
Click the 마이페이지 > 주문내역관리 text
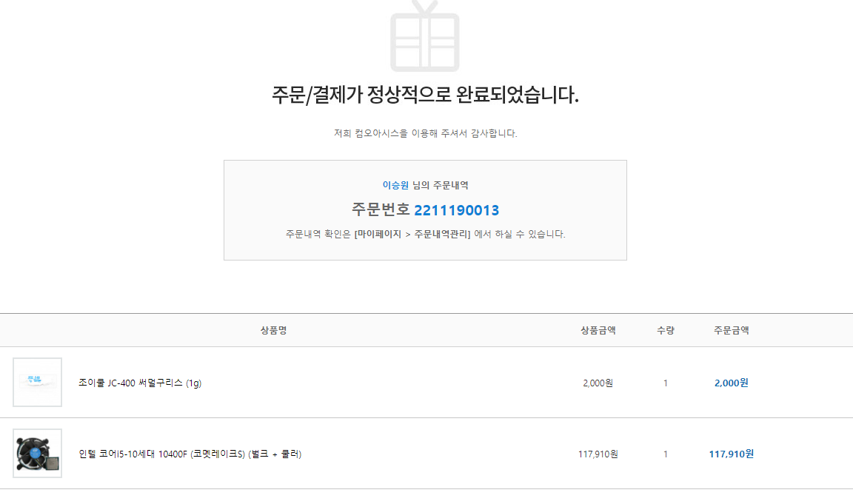(x=412, y=234)
